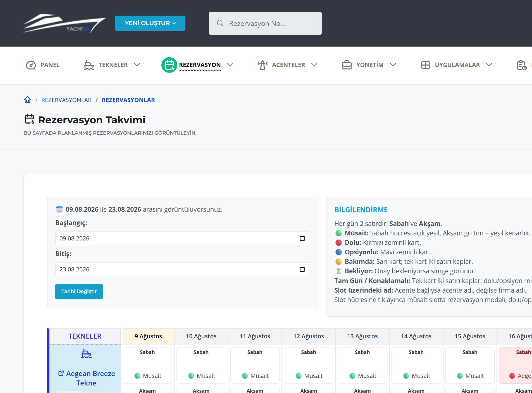532x393 pixels.
Task: Open the red 16 Ağustos Sabah booked slot
Action: (x=516, y=365)
